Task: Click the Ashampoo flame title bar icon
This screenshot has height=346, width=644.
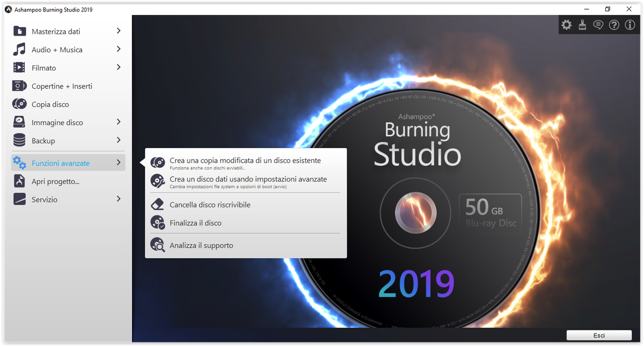Action: [8, 10]
